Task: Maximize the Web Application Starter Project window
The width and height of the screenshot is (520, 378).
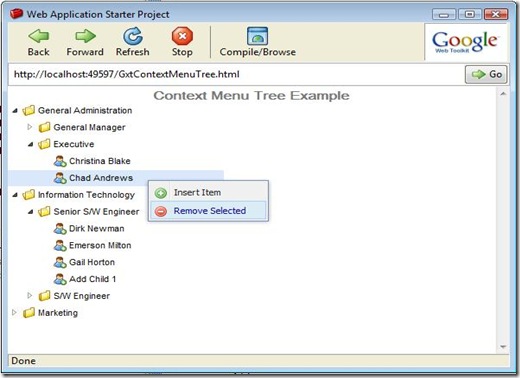Action: 470,14
